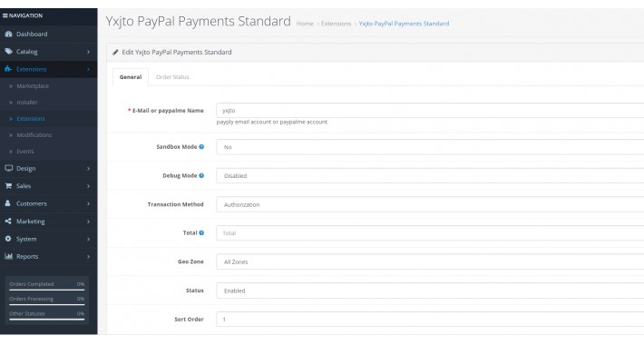This screenshot has height=345, width=644.
Task: Switch to the Order Status tab
Action: pyautogui.click(x=172, y=77)
